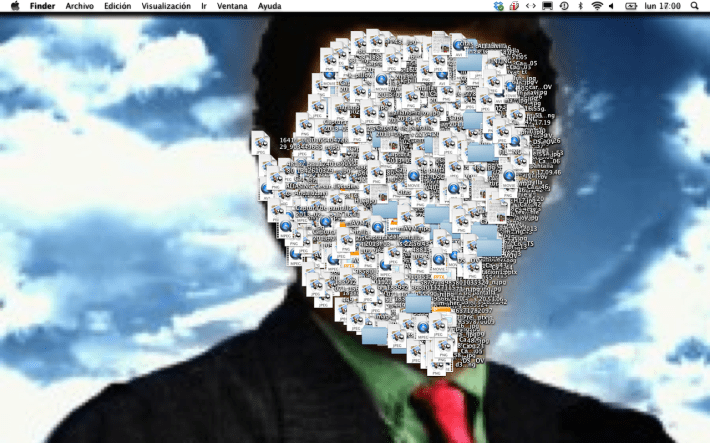Open Spotlight search magnifier
The height and width of the screenshot is (443, 710).
(696, 6)
